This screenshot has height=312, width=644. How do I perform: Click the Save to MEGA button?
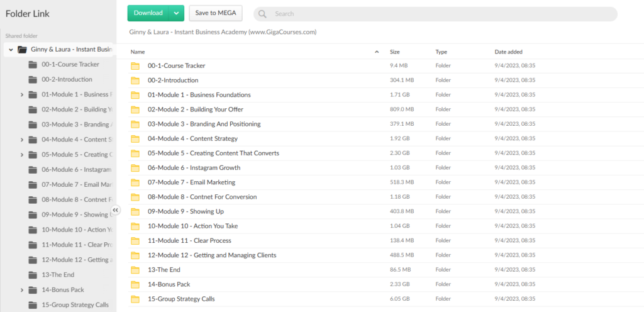point(215,13)
